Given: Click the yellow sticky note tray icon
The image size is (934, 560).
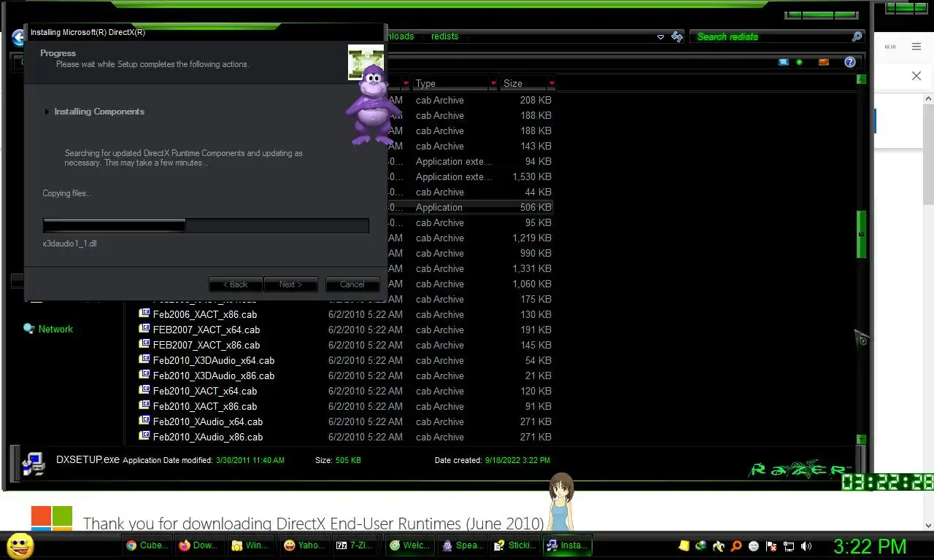Looking at the screenshot, I should tap(684, 545).
